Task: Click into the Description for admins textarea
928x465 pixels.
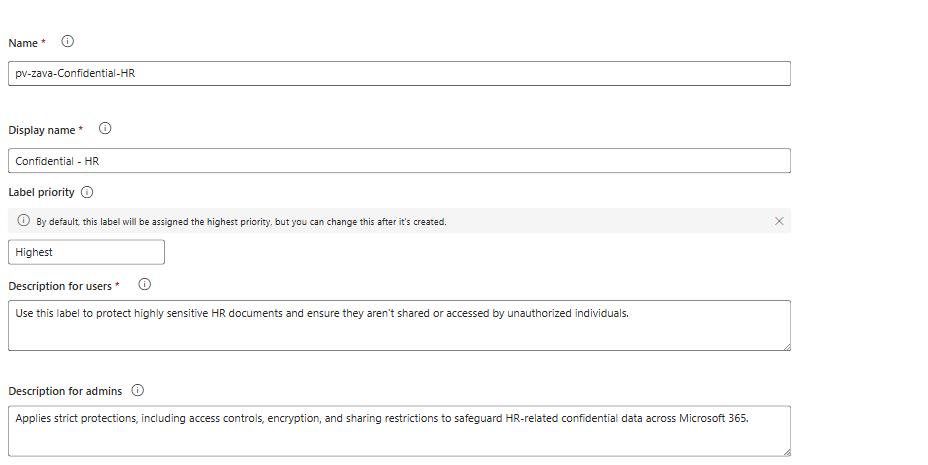Action: click(399, 431)
